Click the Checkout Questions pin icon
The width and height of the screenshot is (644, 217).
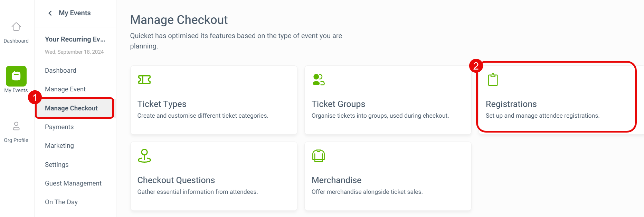[144, 156]
